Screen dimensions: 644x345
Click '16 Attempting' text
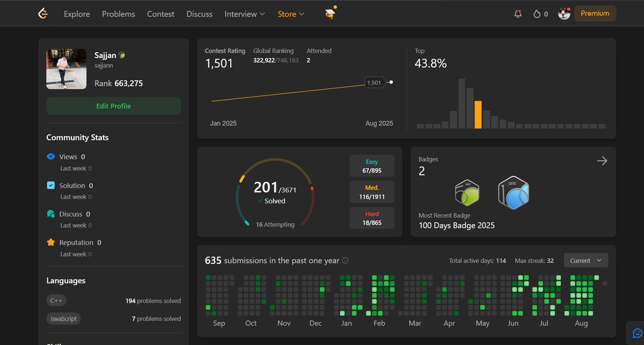(x=275, y=225)
